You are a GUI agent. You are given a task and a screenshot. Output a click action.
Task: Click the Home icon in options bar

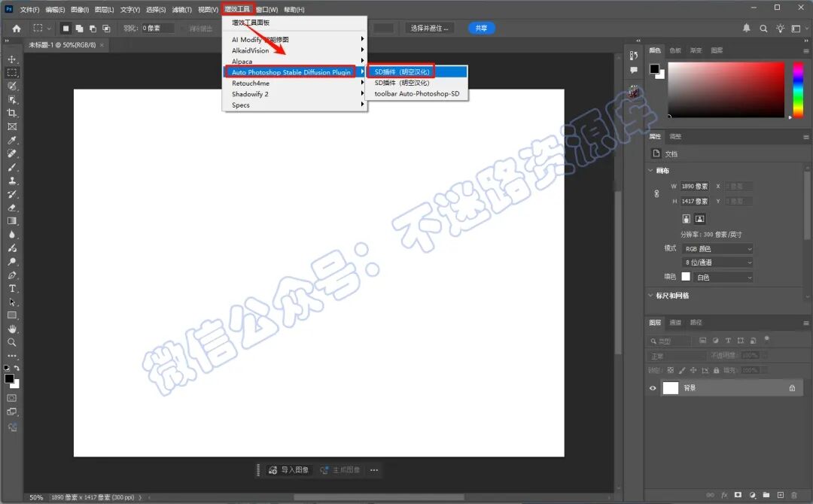click(x=17, y=29)
